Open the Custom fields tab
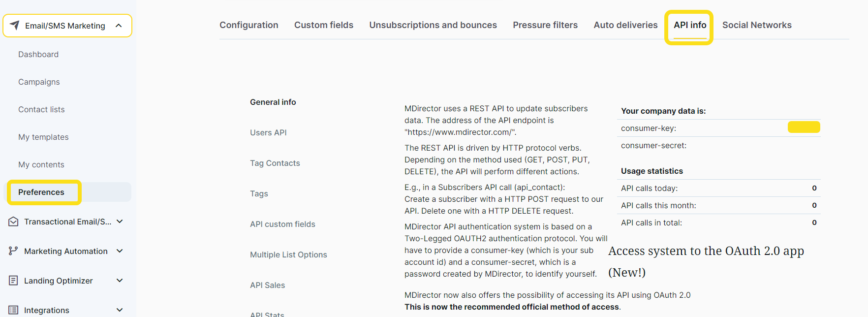Image resolution: width=868 pixels, height=317 pixels. pos(324,25)
